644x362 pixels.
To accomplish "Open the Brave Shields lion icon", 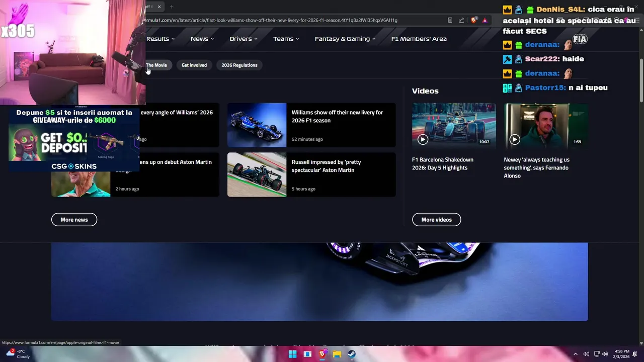I will pos(473,20).
